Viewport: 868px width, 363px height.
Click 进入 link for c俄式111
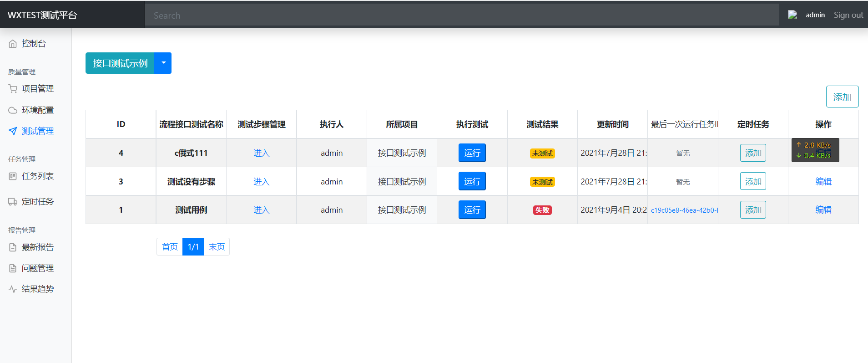tap(261, 153)
